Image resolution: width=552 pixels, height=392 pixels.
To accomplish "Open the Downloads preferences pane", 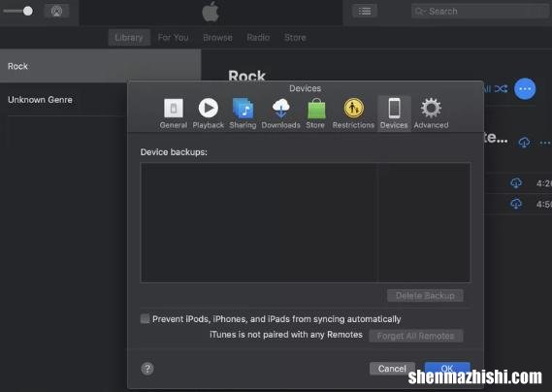I will pyautogui.click(x=280, y=114).
